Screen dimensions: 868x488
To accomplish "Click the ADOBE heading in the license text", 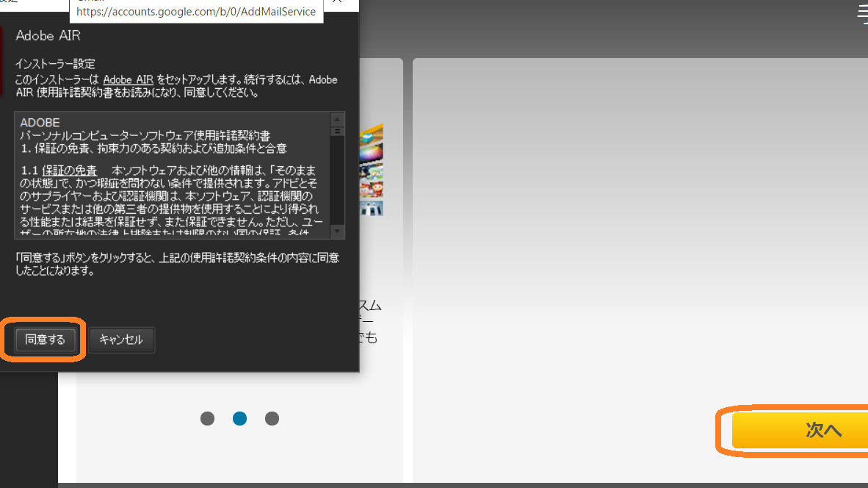I will click(40, 123).
